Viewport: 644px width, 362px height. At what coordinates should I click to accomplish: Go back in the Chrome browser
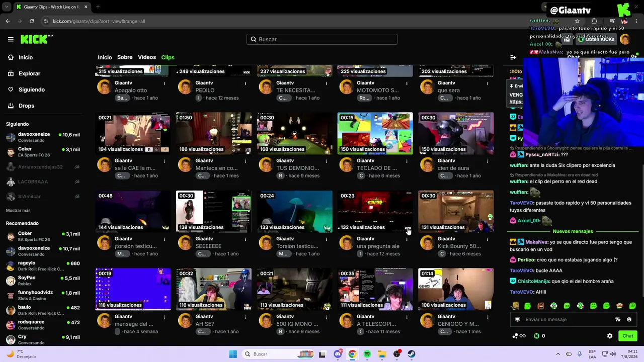(8, 21)
